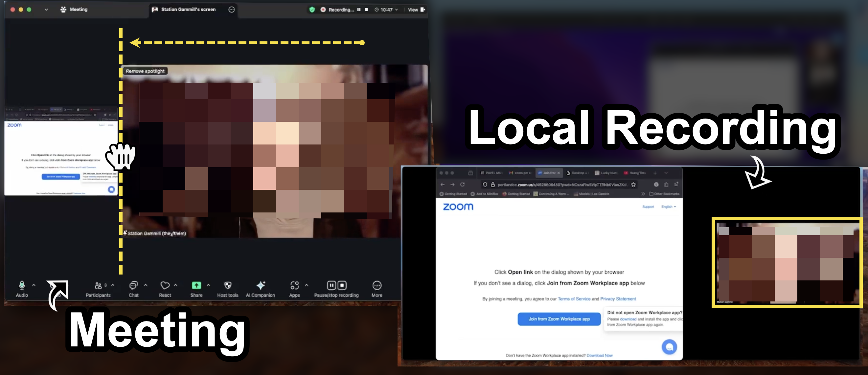This screenshot has height=375, width=868.
Task: Click the More options ellipsis icon
Action: point(377,286)
